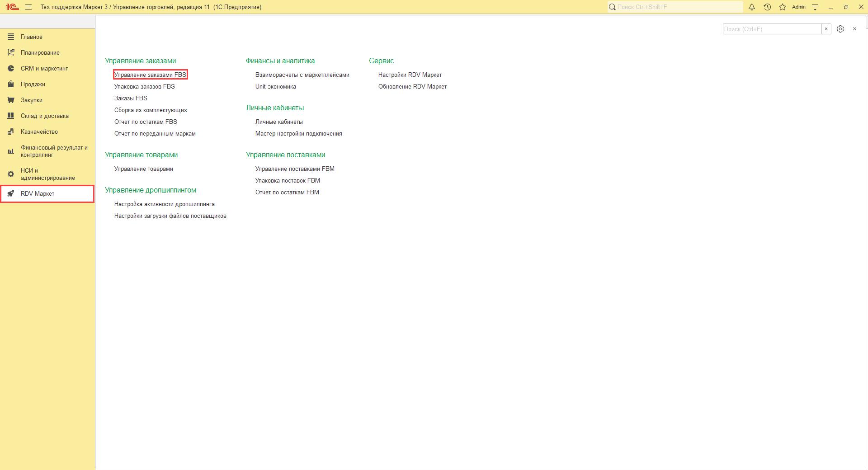Click the Склад и доставка warehouse icon
The height and width of the screenshot is (470, 868).
(11, 116)
